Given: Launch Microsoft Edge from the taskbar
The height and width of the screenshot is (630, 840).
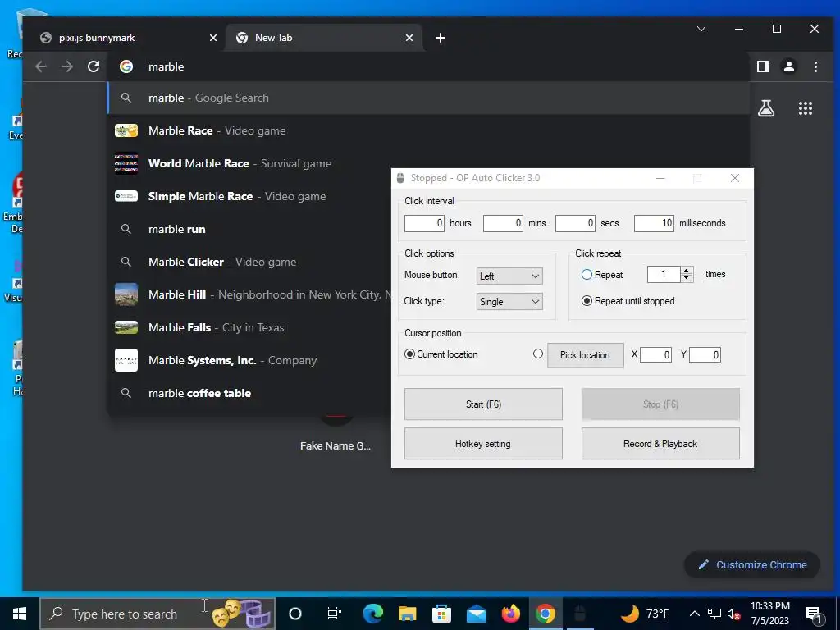Looking at the screenshot, I should pyautogui.click(x=373, y=614).
